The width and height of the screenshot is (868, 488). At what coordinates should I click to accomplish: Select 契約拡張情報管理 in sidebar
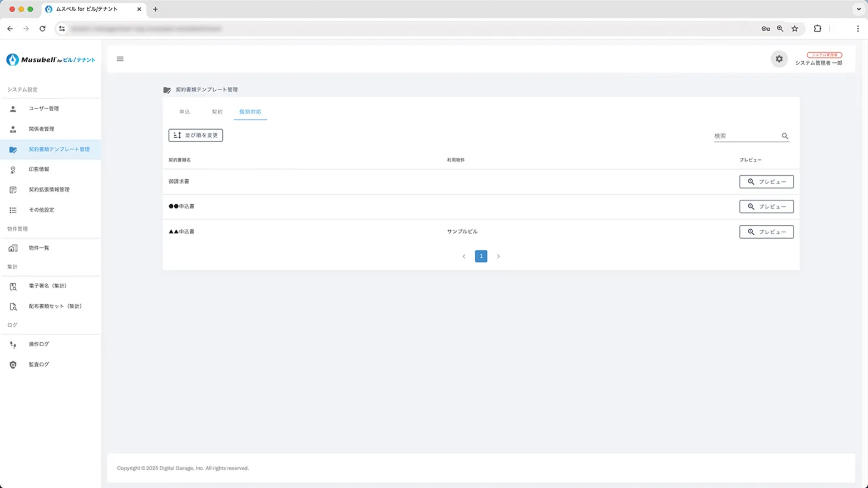49,190
